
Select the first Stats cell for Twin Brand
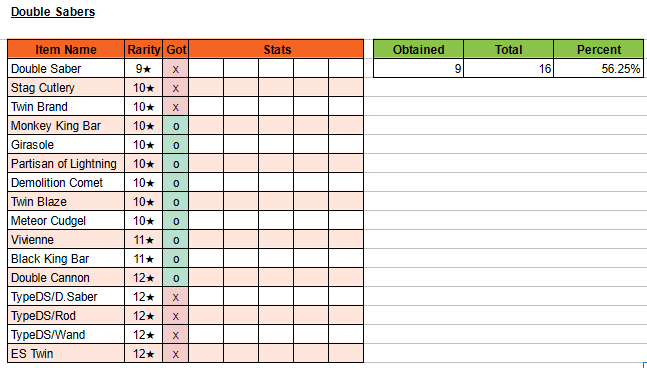[206, 106]
